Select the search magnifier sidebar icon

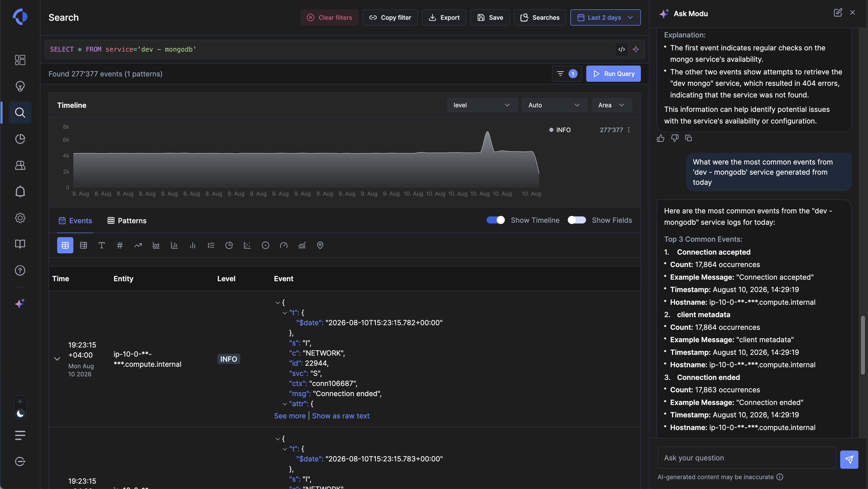[x=20, y=113]
